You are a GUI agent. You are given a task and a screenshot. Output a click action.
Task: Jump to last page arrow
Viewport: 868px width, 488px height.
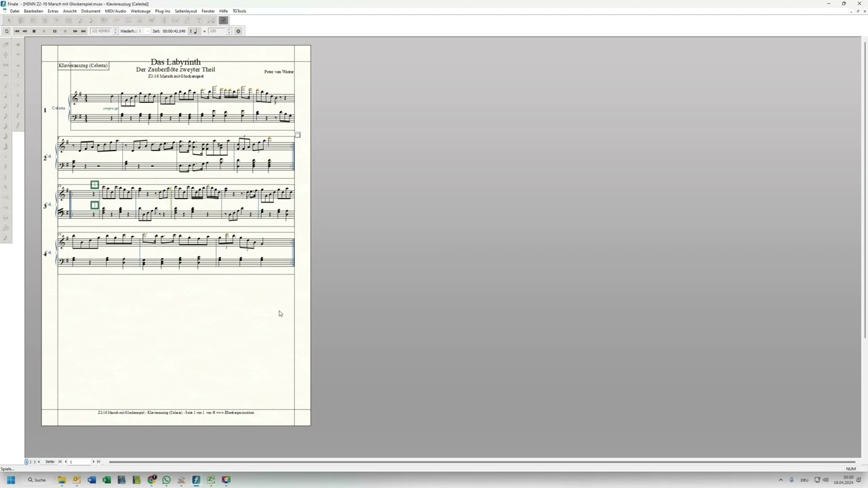point(98,462)
